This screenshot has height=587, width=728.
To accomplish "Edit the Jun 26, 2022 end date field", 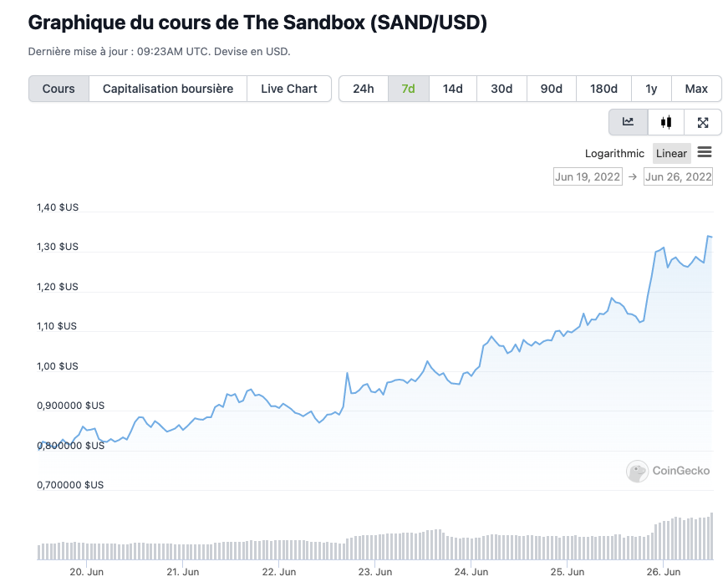I will [x=678, y=176].
